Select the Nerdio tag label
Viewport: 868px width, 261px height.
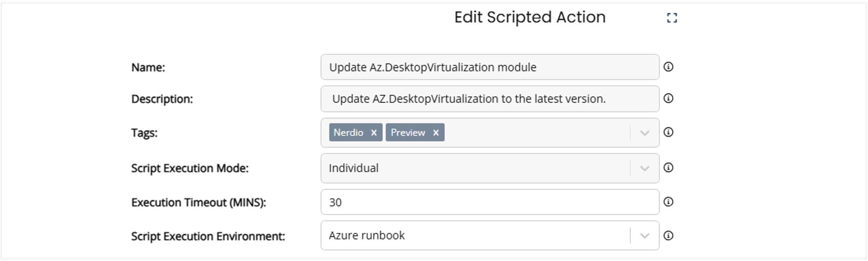[348, 133]
